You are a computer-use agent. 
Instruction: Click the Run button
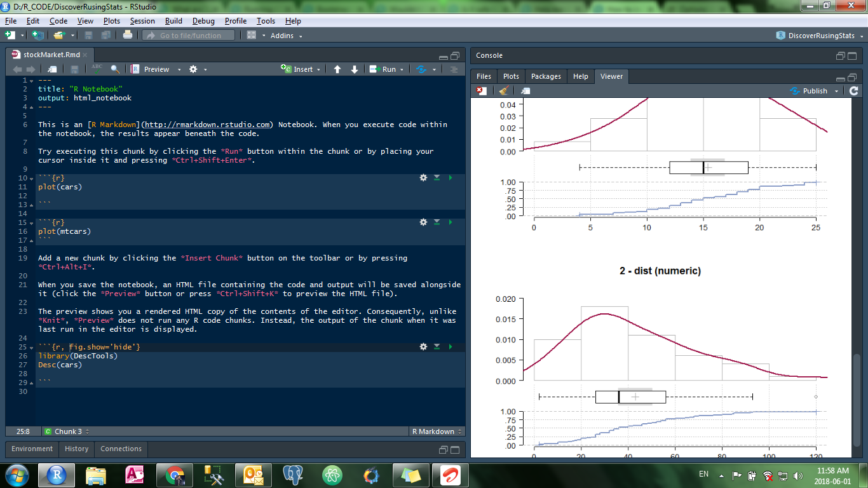(x=383, y=69)
